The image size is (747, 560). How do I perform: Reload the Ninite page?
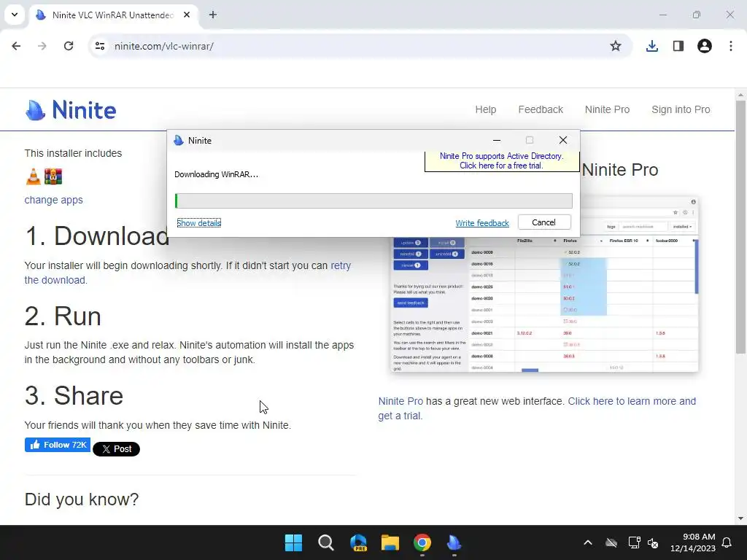[69, 46]
